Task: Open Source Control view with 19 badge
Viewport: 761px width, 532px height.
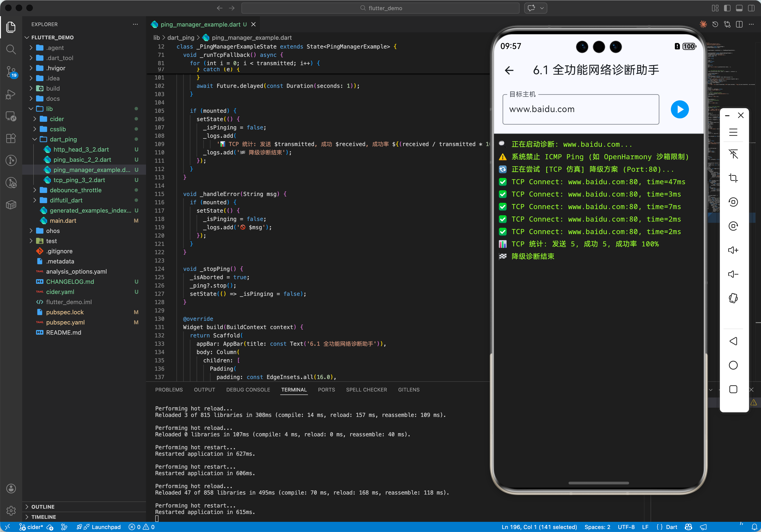Action: (11, 72)
